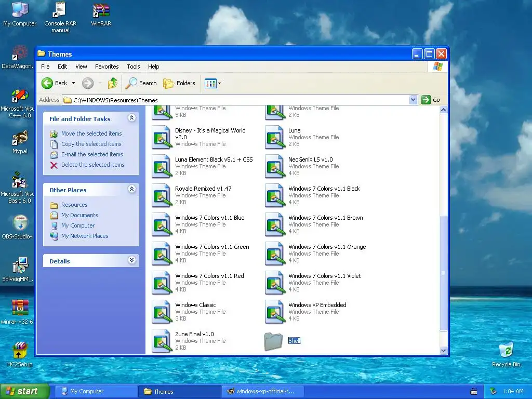
Task: Select Windows 7 Colors v1.1 Green icon
Action: coord(161,254)
